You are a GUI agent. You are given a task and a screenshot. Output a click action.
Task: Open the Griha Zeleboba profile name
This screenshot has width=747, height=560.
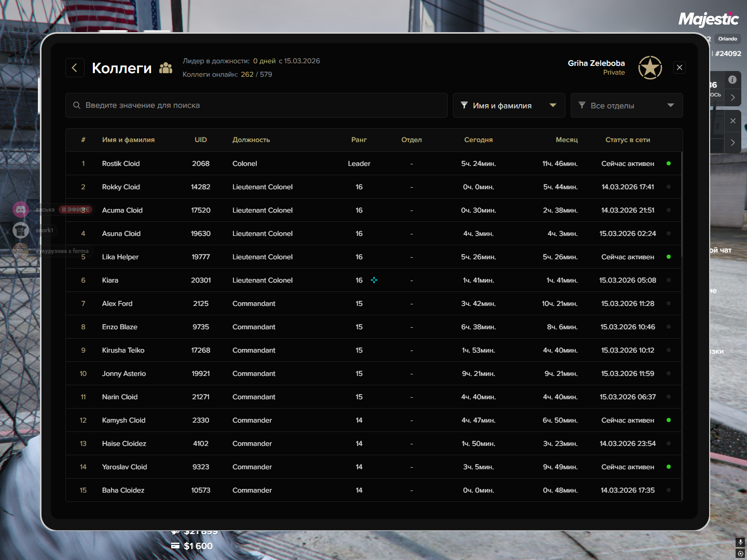(x=596, y=63)
